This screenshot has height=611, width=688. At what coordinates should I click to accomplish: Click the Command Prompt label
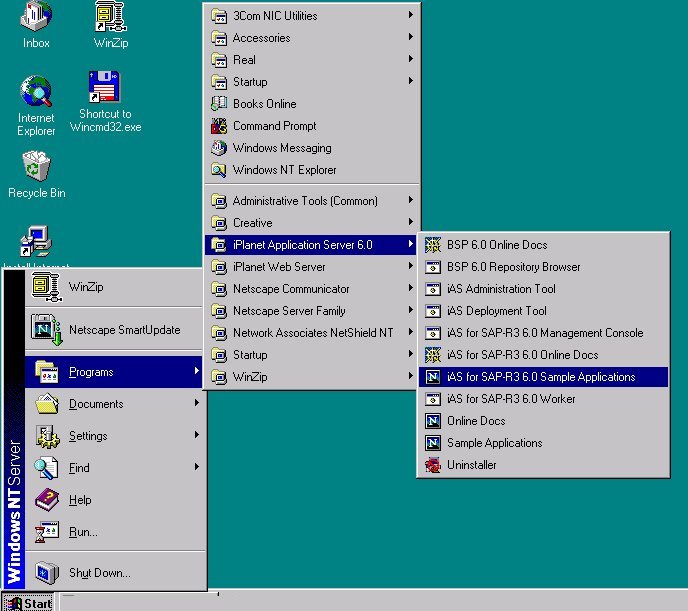click(x=275, y=126)
